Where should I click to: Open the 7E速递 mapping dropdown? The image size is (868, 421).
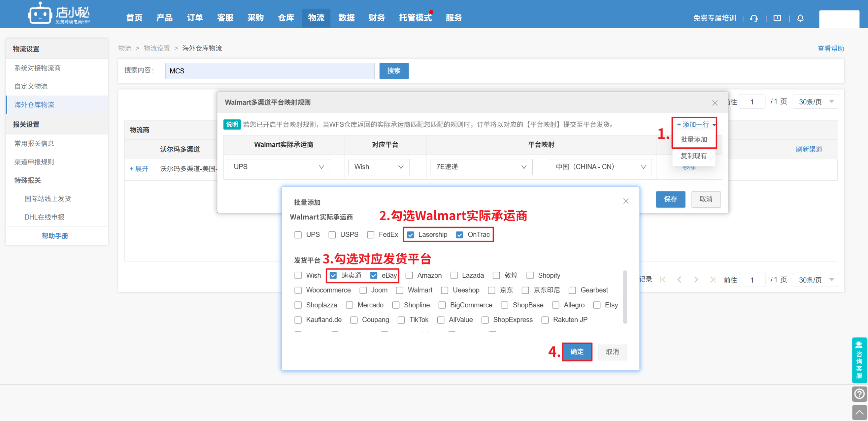[x=481, y=167]
